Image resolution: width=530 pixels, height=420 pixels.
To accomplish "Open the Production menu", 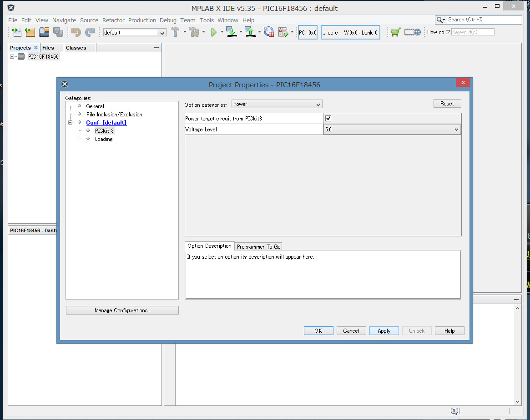I will [142, 20].
